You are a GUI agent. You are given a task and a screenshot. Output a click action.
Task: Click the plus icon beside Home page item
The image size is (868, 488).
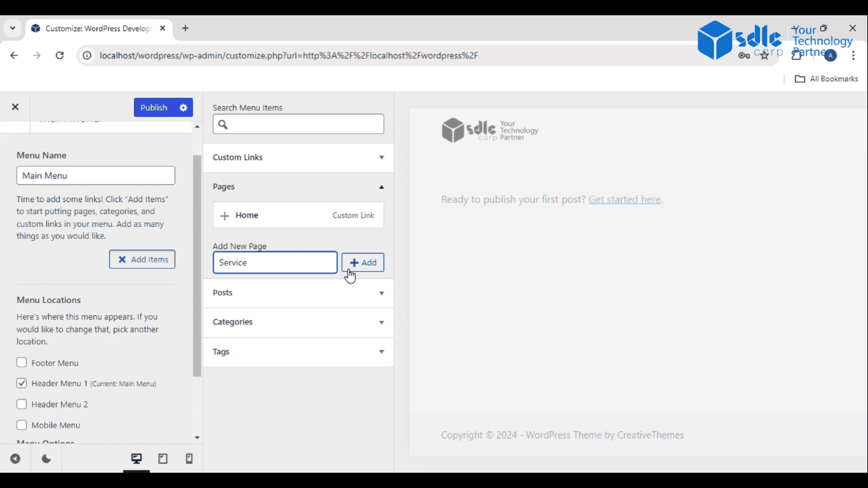pos(224,216)
